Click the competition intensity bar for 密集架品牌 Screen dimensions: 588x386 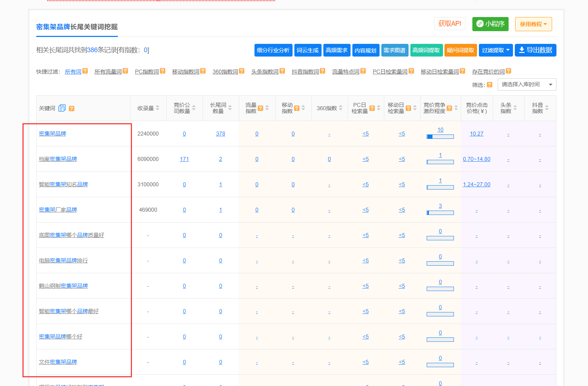tap(440, 137)
